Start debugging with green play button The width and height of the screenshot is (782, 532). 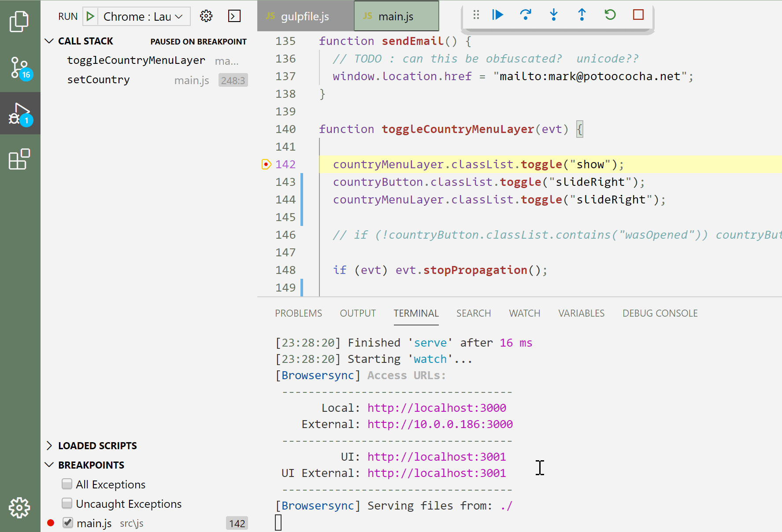click(x=90, y=16)
